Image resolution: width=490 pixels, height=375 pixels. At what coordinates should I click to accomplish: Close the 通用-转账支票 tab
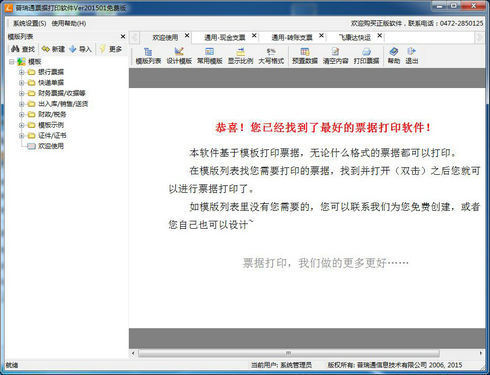(321, 35)
